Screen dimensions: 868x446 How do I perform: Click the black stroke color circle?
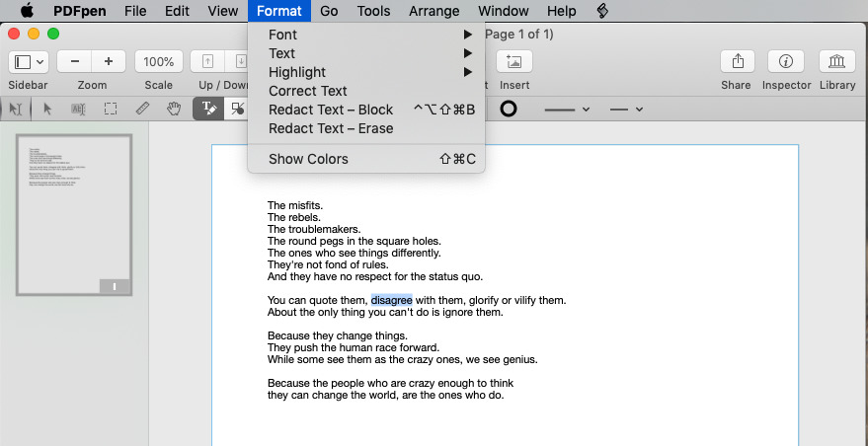pos(509,109)
